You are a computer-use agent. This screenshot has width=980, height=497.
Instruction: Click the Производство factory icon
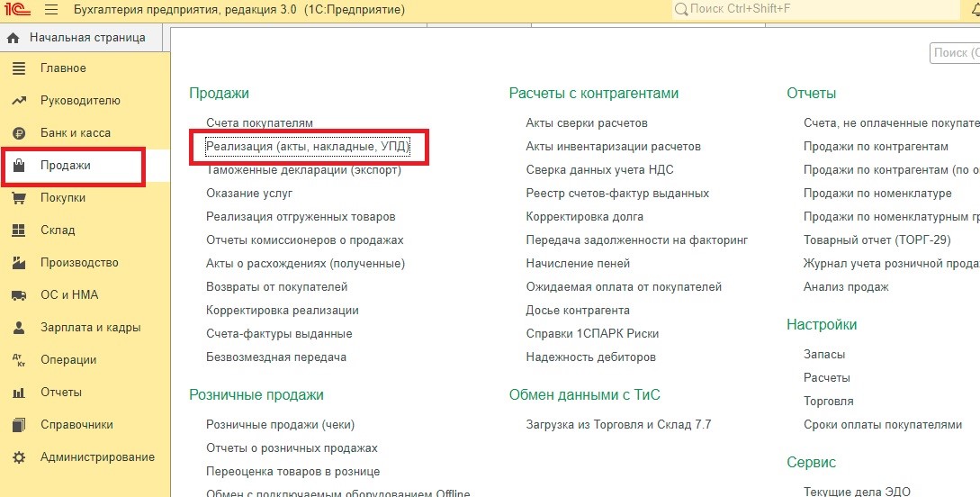pos(20,263)
